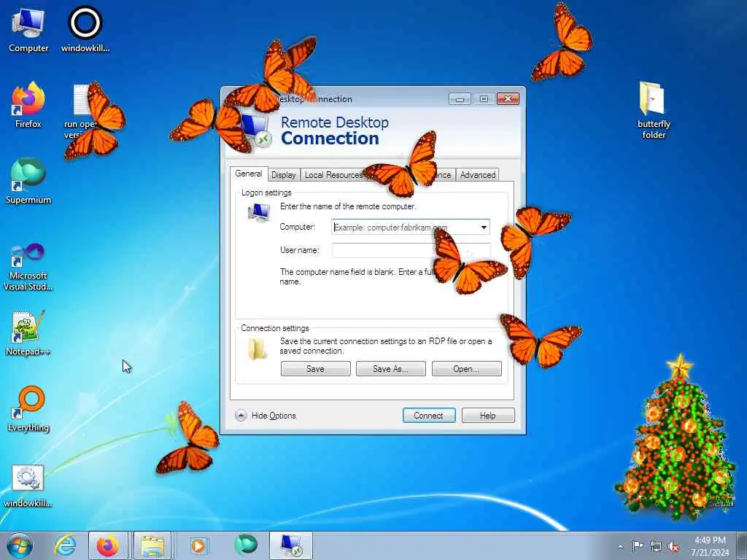Click the Connect button
This screenshot has height=560, width=747.
tap(429, 415)
